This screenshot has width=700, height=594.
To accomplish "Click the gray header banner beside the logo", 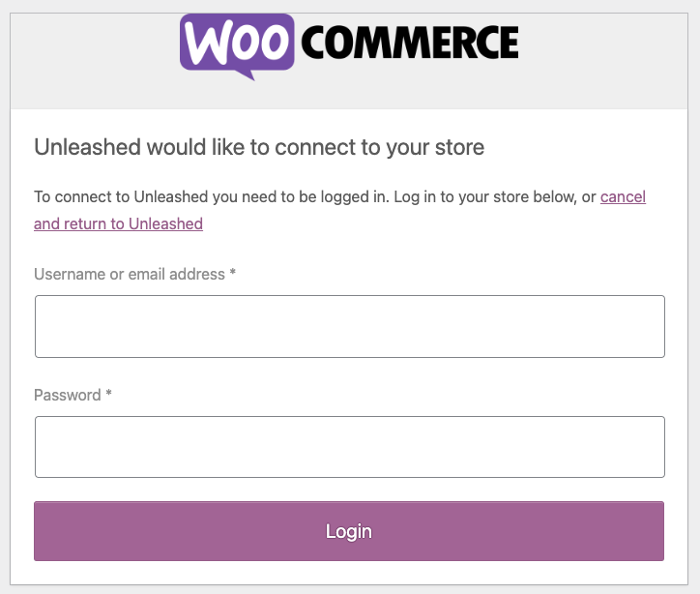I will click(x=602, y=61).
